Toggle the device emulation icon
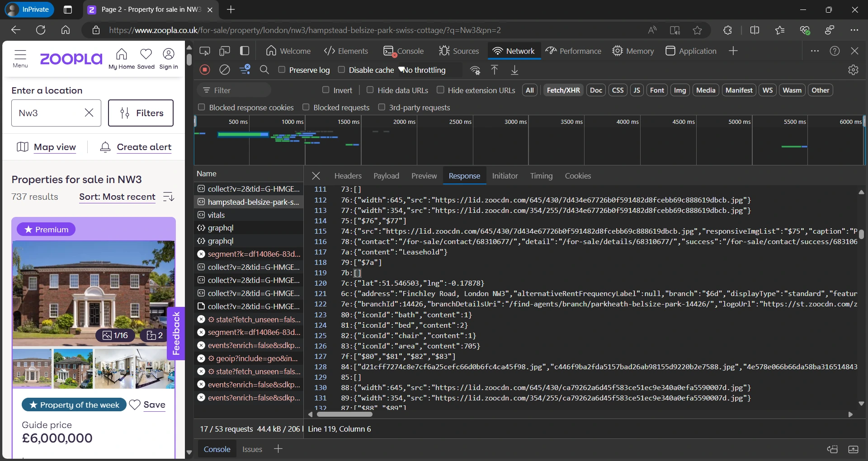Viewport: 868px width, 461px height. tap(225, 51)
